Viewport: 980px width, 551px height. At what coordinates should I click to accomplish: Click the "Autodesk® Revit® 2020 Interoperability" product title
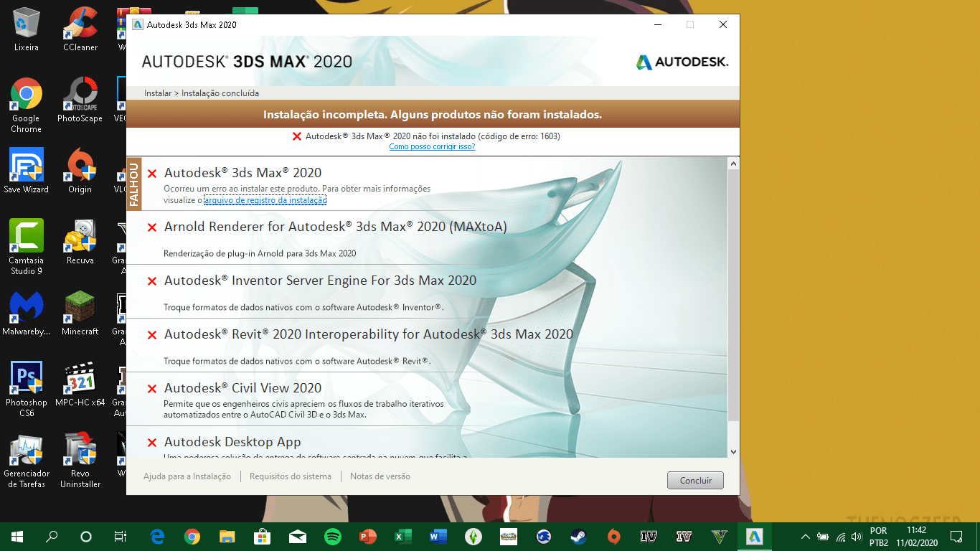click(x=369, y=334)
